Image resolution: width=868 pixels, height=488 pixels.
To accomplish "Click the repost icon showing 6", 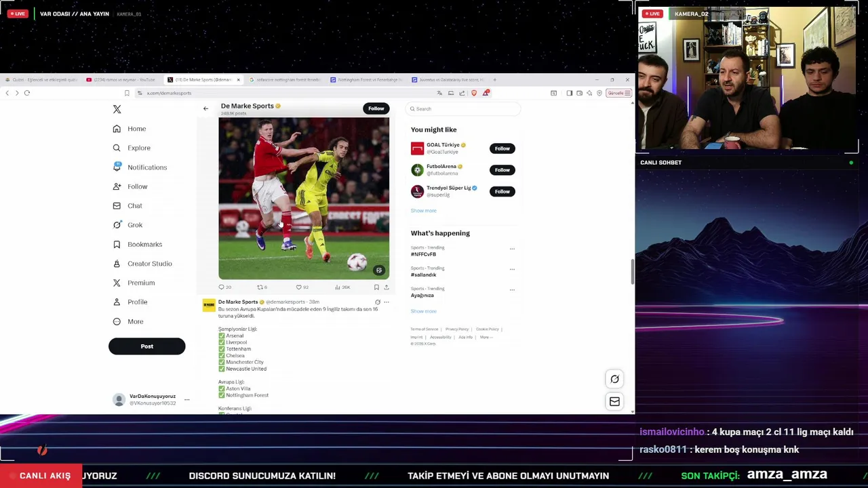I will (262, 287).
